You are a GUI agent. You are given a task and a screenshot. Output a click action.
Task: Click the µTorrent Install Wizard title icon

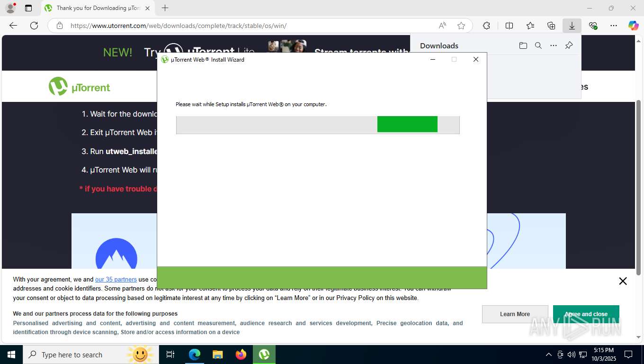click(165, 60)
